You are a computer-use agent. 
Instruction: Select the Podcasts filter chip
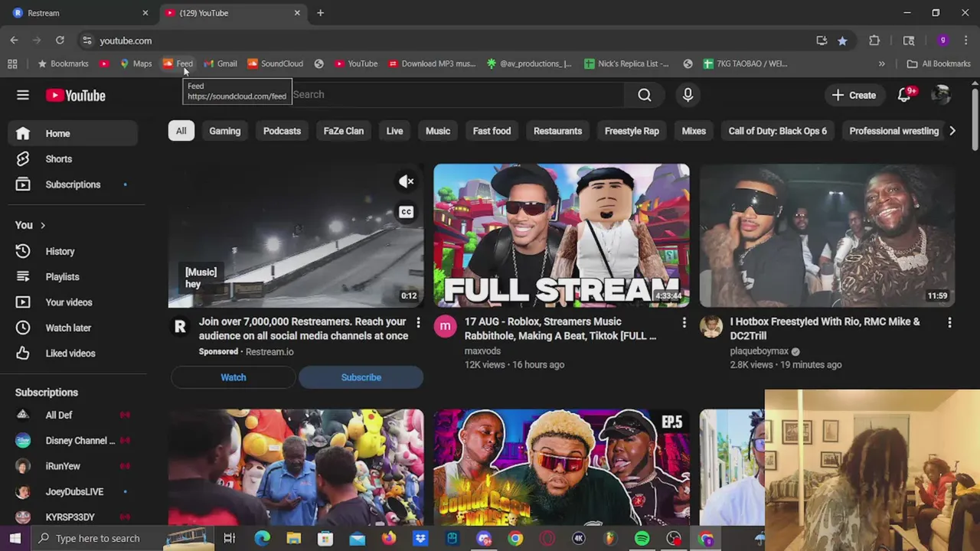[x=282, y=131]
